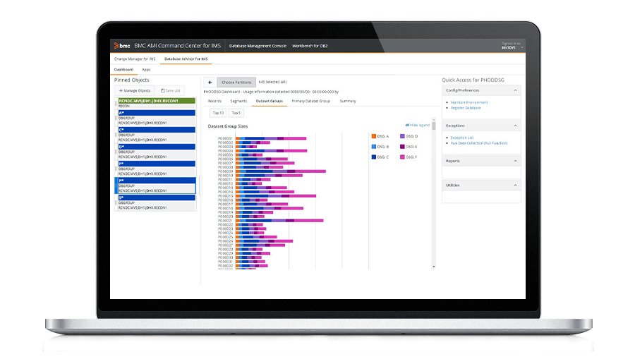Click drag handle of RECON pinned object

click(116, 104)
